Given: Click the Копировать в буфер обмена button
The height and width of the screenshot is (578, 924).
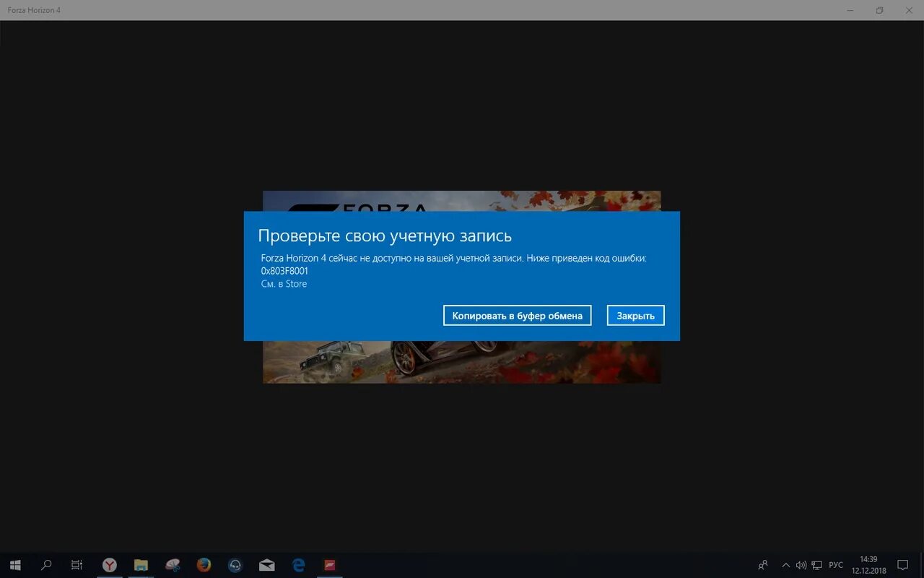Looking at the screenshot, I should [x=517, y=316].
